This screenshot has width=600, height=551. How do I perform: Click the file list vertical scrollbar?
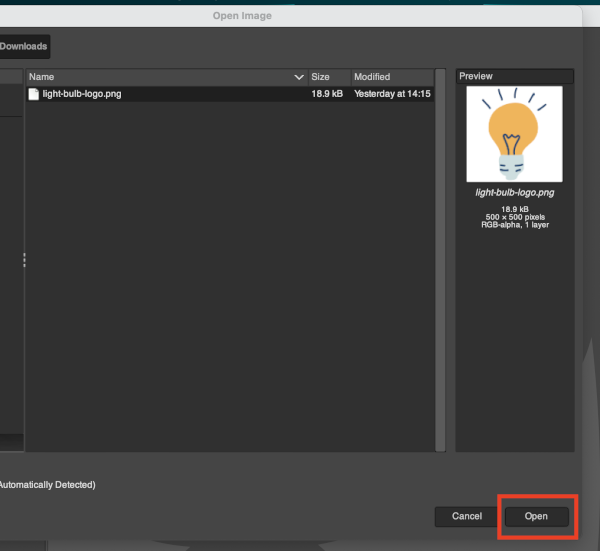(440, 260)
